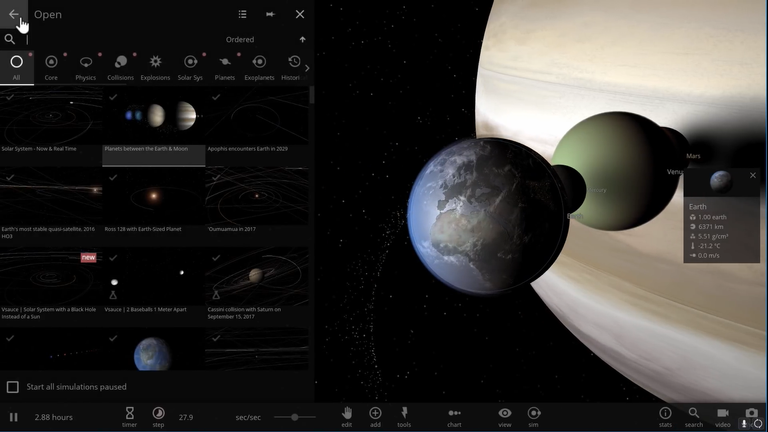Open the timer hourglass tool
Image resolution: width=768 pixels, height=432 pixels.
click(x=129, y=417)
